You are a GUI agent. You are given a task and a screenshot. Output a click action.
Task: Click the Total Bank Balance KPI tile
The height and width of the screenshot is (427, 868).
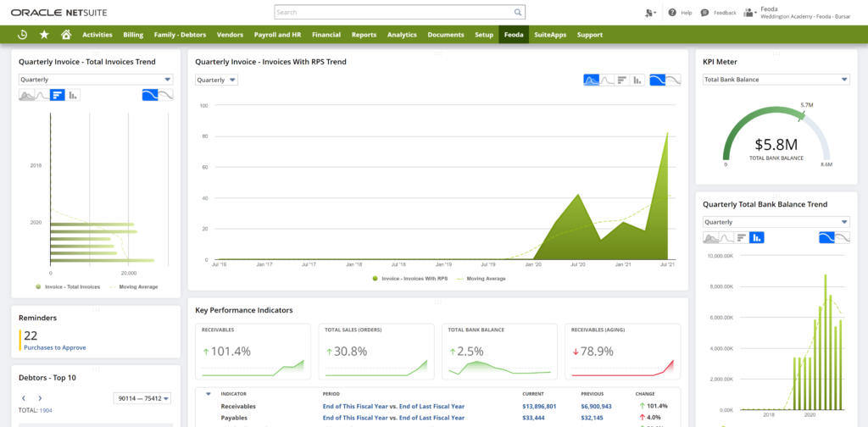[499, 352]
